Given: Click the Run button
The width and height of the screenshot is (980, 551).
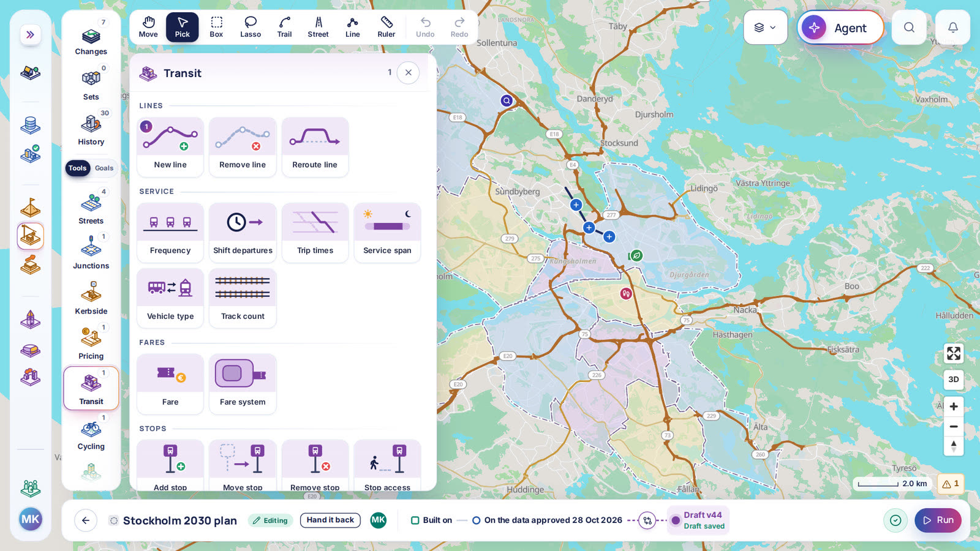Looking at the screenshot, I should (938, 520).
